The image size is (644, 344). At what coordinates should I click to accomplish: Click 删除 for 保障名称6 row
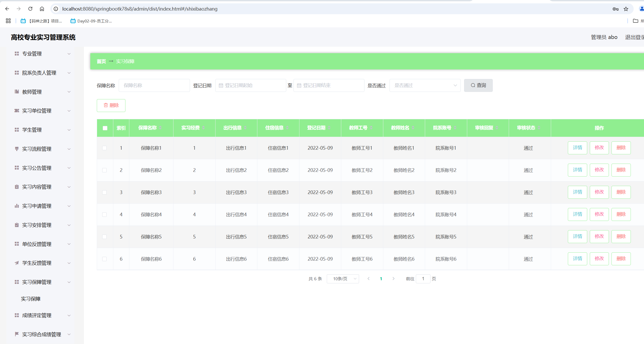tap(621, 259)
